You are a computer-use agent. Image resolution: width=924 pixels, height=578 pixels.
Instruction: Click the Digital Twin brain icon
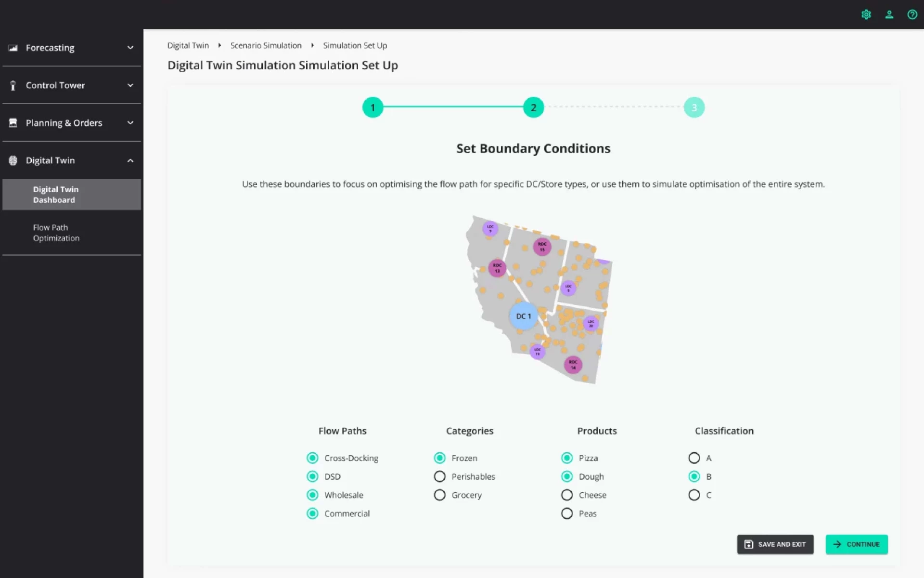(x=13, y=160)
